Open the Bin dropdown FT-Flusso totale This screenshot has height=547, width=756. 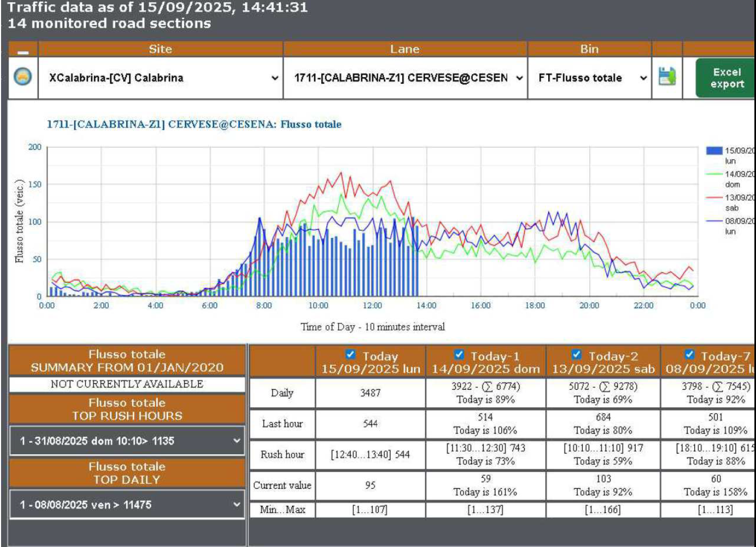[590, 78]
